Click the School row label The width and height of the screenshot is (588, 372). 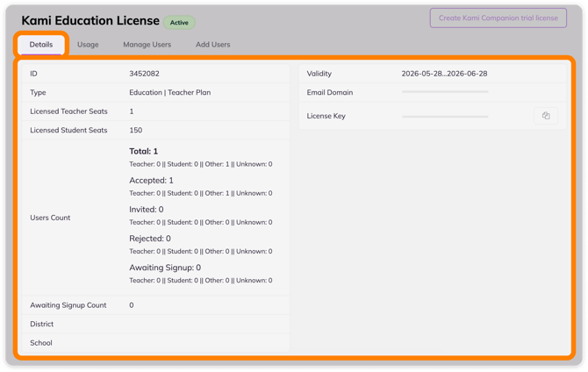pyautogui.click(x=41, y=343)
